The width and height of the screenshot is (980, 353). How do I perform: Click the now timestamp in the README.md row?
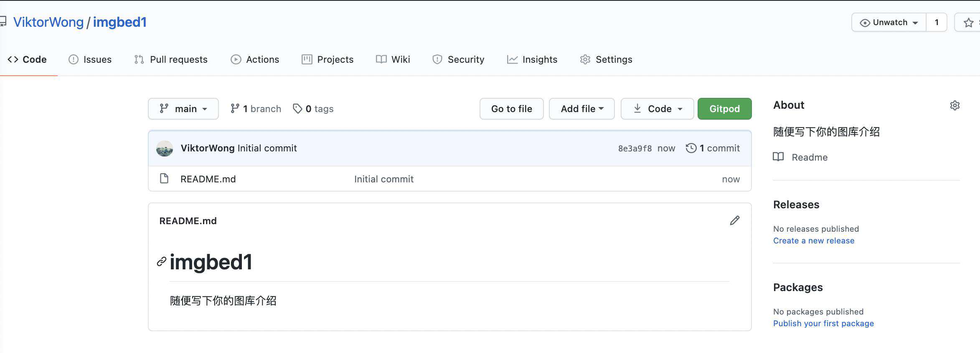[x=731, y=179]
